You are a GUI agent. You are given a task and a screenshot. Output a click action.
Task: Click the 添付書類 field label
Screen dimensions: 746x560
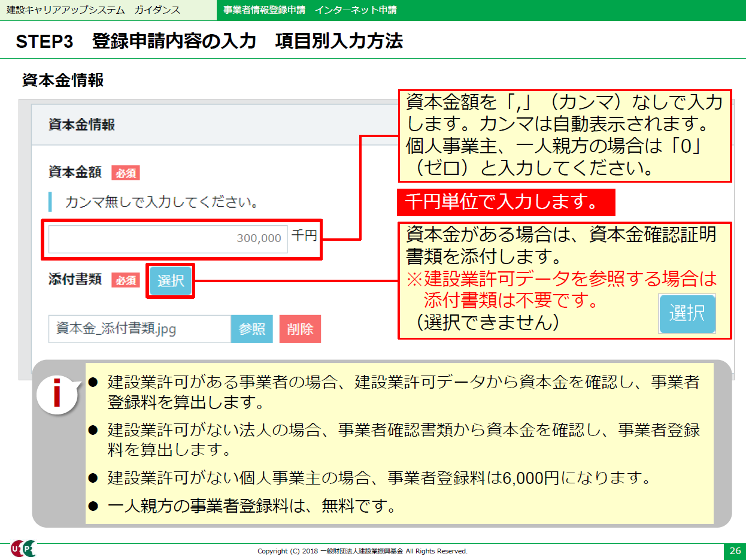click(x=75, y=280)
